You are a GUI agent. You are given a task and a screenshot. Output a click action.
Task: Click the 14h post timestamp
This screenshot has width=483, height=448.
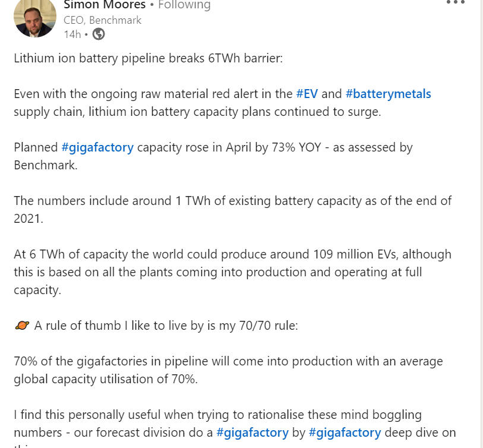click(x=72, y=34)
